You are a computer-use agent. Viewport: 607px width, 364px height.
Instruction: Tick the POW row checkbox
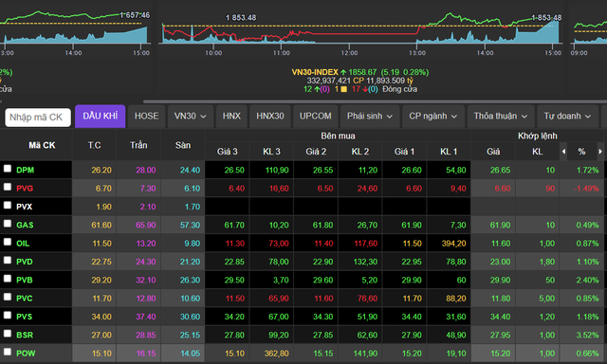(x=8, y=352)
